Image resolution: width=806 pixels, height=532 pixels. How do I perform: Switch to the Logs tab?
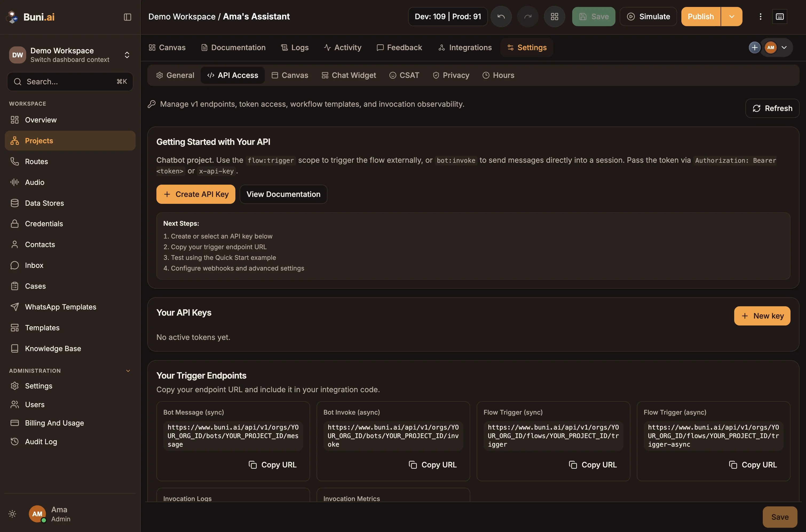coord(295,47)
